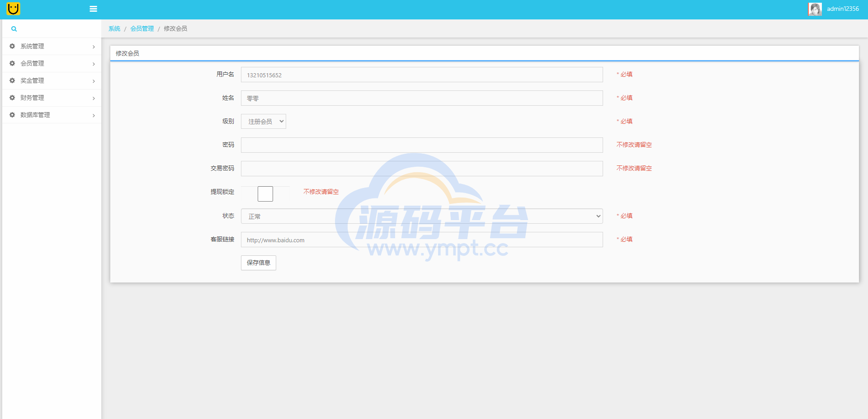Click the 必填 note beside 用户名
This screenshot has height=419, width=868.
click(625, 74)
